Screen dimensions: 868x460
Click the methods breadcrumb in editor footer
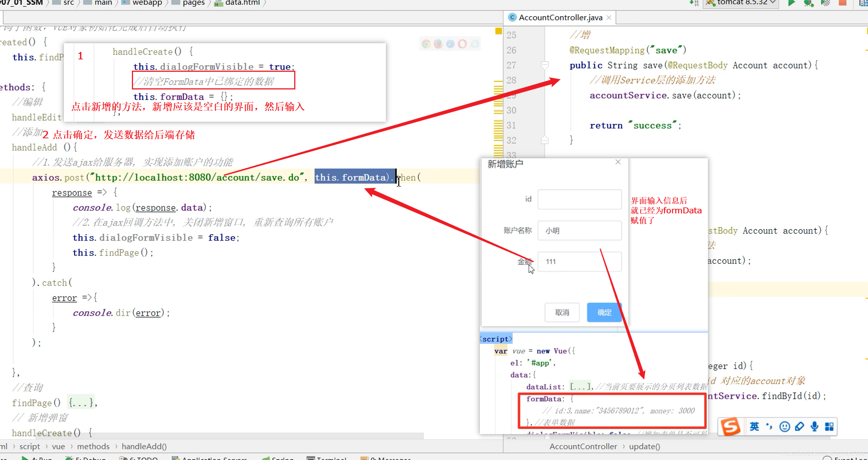[x=93, y=446]
